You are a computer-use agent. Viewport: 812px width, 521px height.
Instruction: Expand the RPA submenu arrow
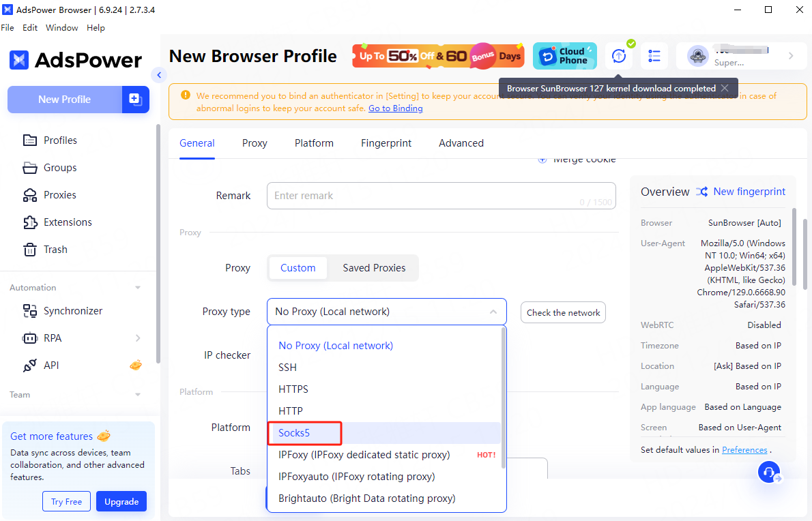click(x=138, y=338)
